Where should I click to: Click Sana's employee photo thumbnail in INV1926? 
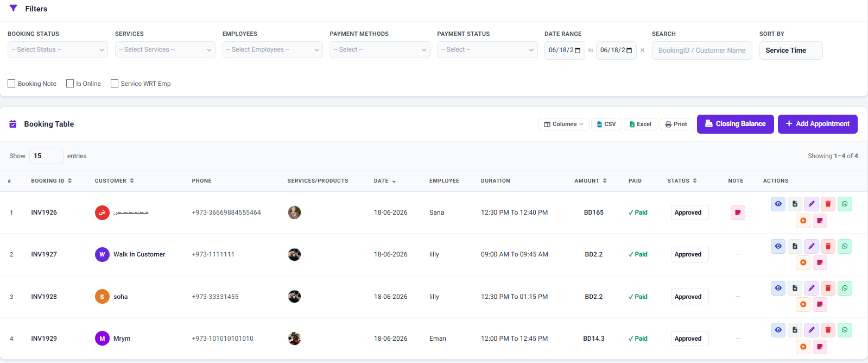(x=294, y=212)
